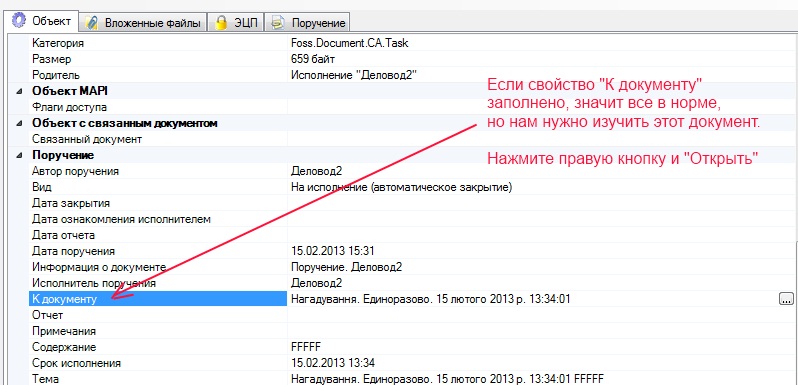The image size is (798, 385).
Task: Click the value 15.02.2013 15:31
Action: point(333,251)
